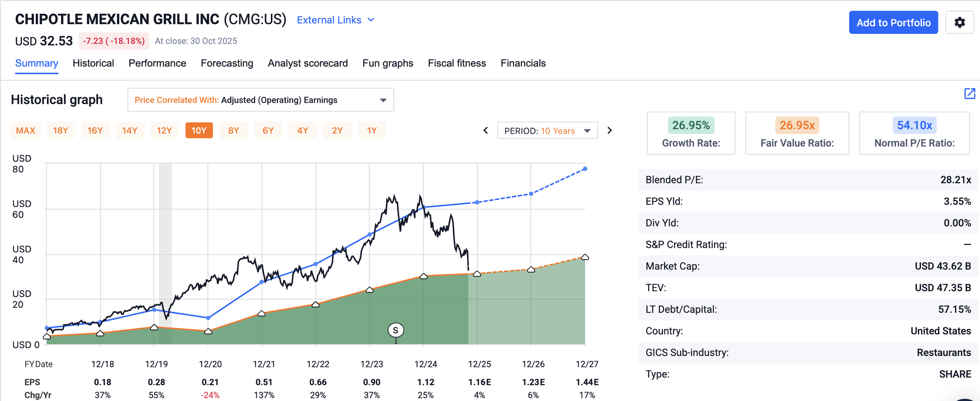Set chart range to 12Y

point(164,130)
